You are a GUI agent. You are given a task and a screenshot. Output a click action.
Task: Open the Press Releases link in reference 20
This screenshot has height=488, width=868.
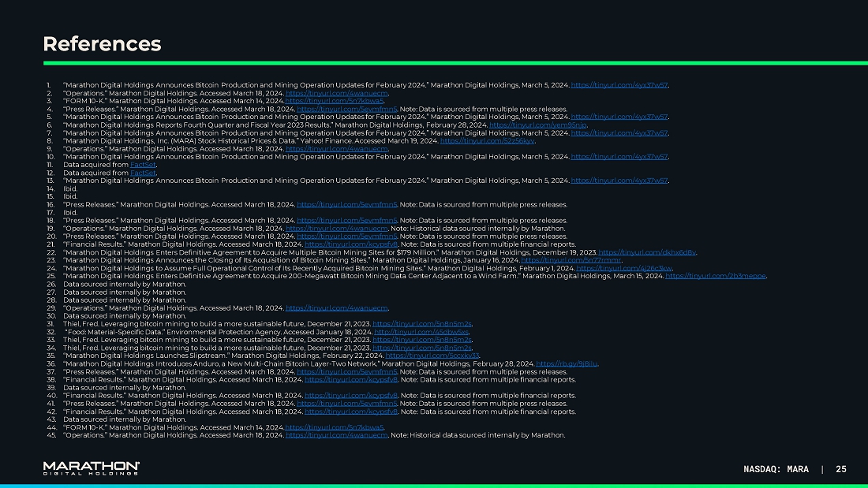tap(347, 237)
